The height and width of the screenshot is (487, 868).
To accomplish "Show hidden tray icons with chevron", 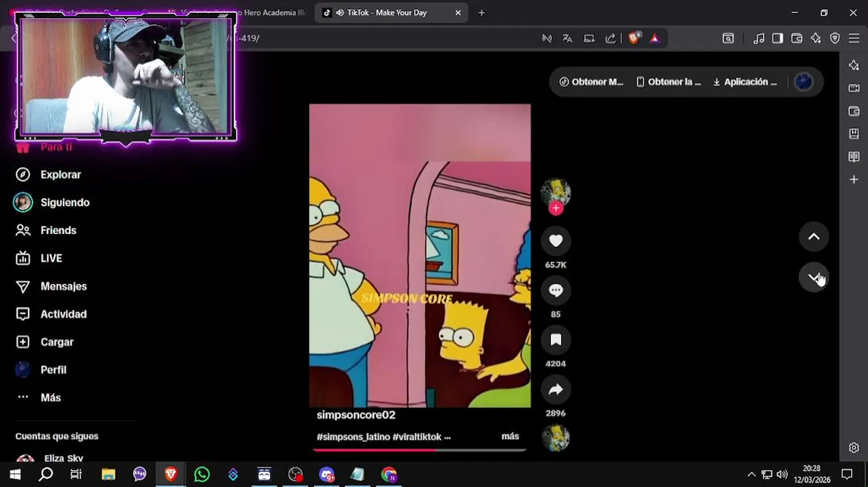I will click(751, 474).
